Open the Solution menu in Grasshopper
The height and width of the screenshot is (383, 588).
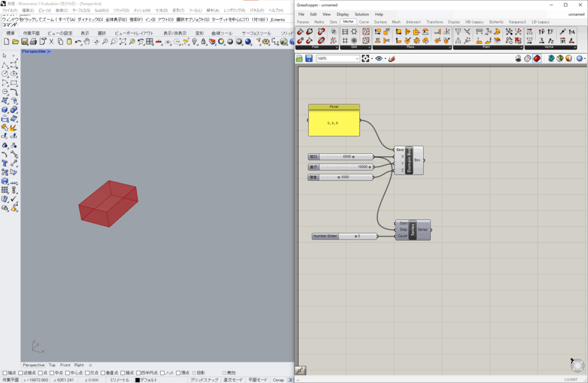362,14
